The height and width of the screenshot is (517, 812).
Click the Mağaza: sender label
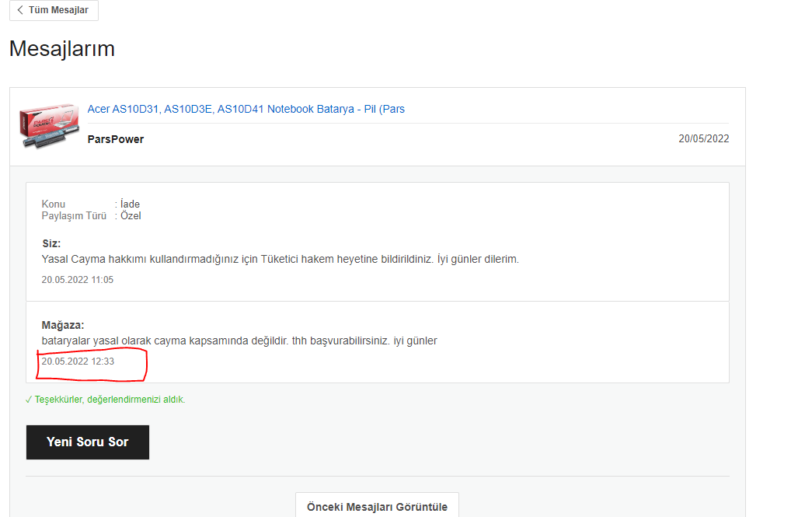(63, 325)
